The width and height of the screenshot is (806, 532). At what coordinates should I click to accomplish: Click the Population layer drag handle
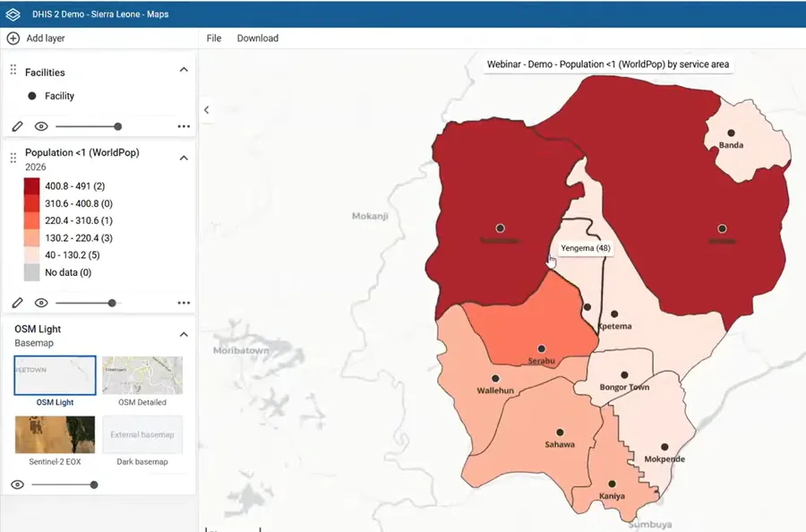[13, 158]
